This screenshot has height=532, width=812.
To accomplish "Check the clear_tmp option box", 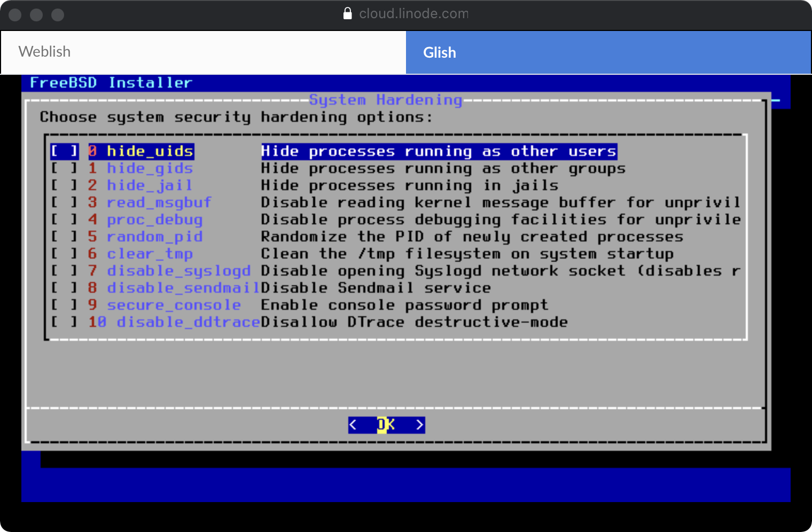I will [64, 254].
